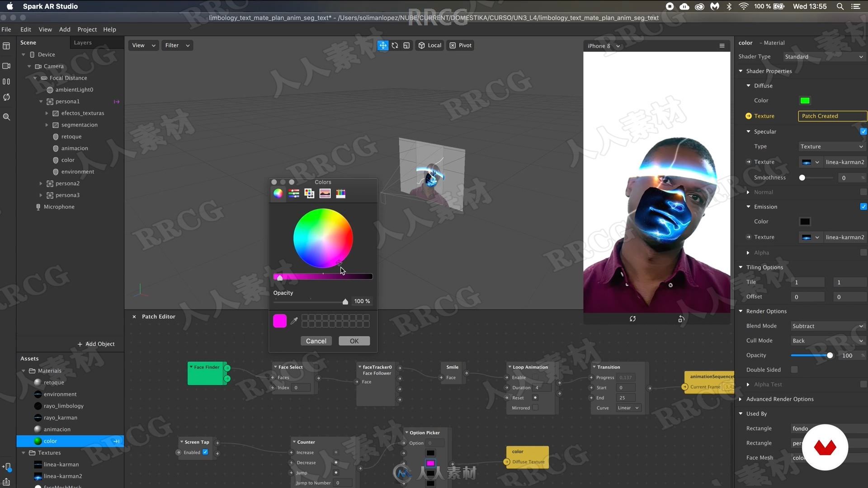Drag the Opacity slider in Colors dialog
This screenshot has width=868, height=488.
344,301
